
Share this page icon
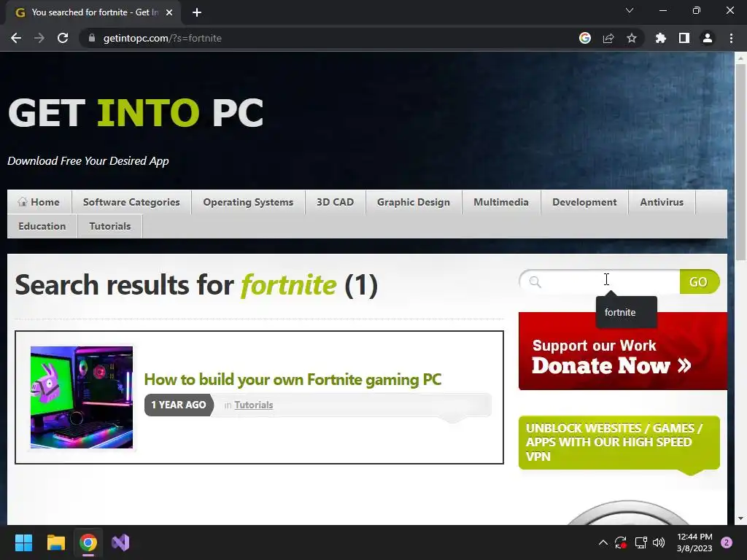click(x=608, y=38)
